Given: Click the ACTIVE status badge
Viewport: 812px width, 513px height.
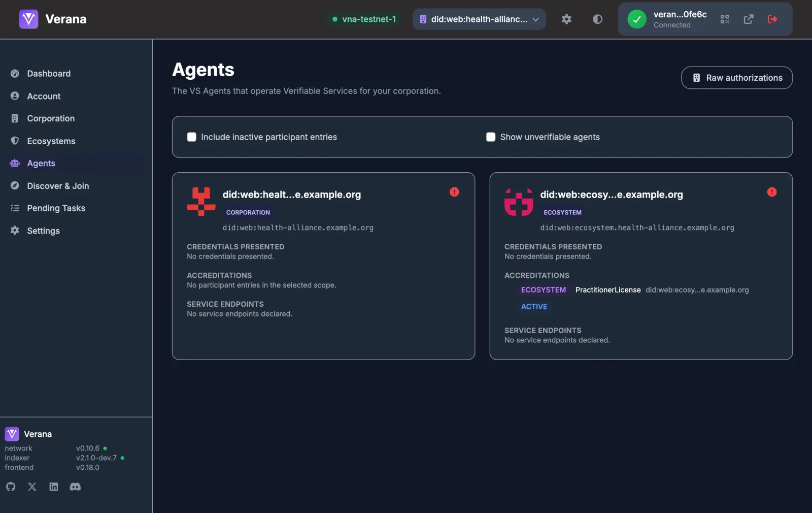Looking at the screenshot, I should tap(534, 307).
